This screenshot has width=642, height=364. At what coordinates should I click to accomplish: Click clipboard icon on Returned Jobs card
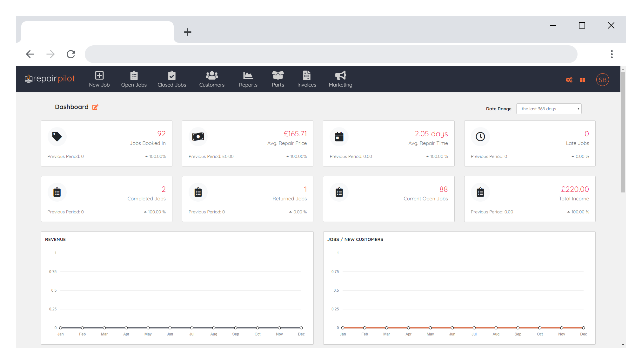198,192
